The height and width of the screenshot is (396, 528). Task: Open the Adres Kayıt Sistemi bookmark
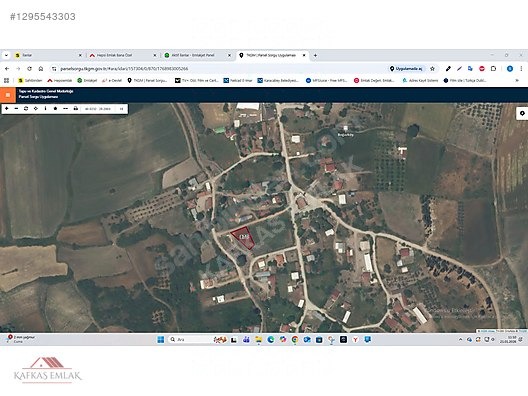pyautogui.click(x=420, y=80)
